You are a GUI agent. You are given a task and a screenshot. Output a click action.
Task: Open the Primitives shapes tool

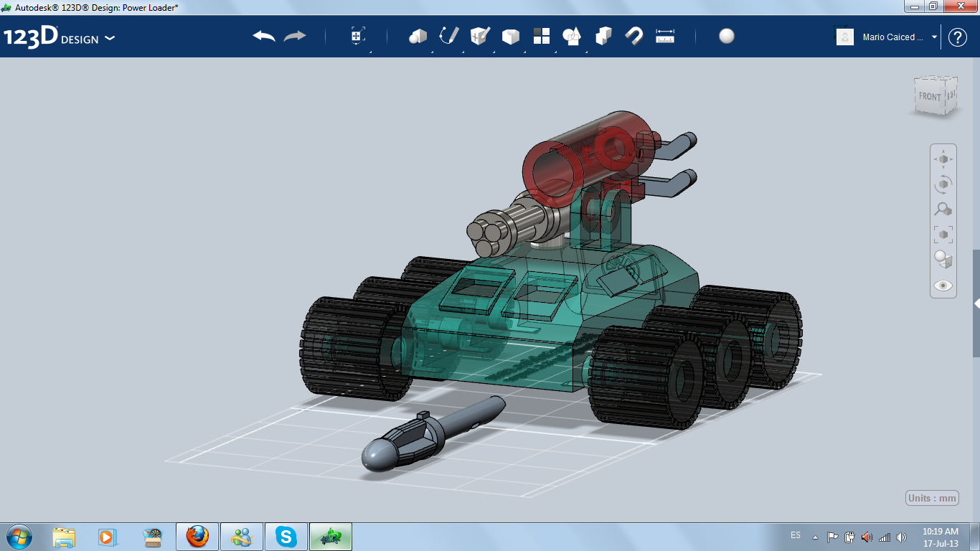[418, 36]
